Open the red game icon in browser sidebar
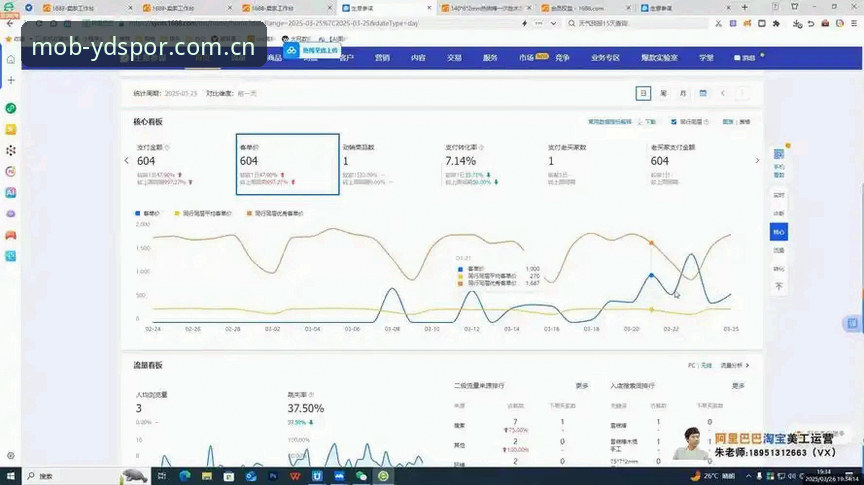Viewport: 864px width, 485px height. click(x=10, y=235)
